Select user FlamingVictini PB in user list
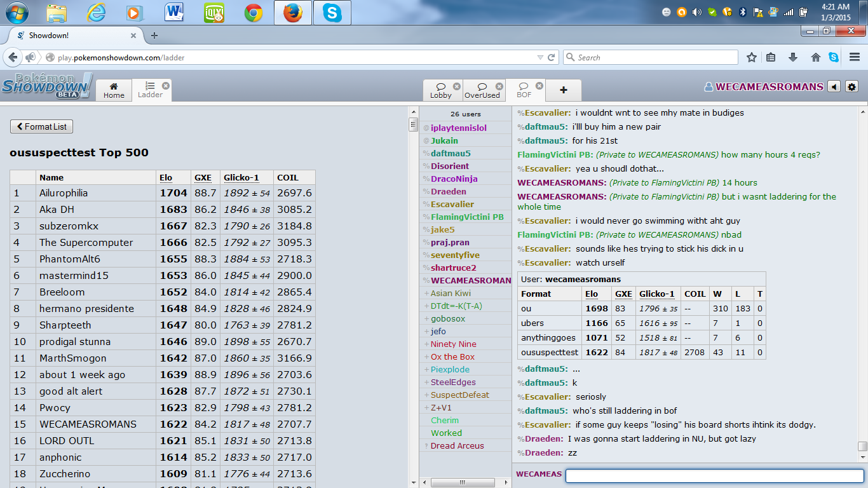 (467, 217)
